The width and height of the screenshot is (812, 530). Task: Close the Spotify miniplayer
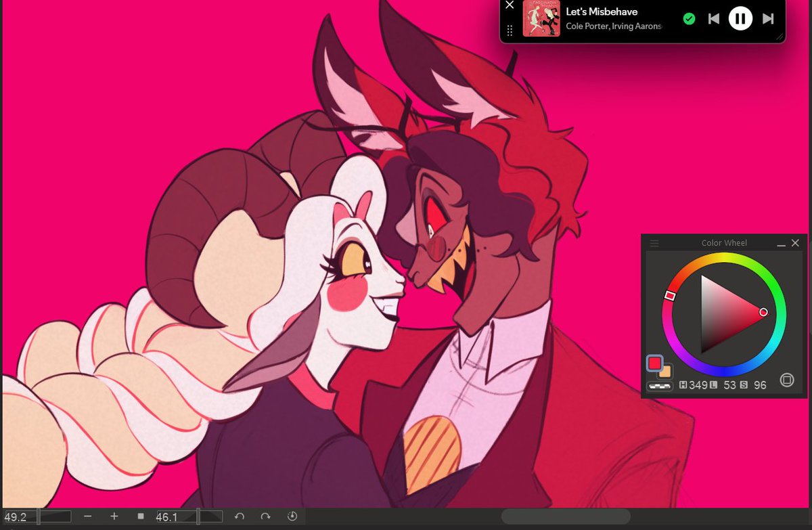pyautogui.click(x=510, y=5)
